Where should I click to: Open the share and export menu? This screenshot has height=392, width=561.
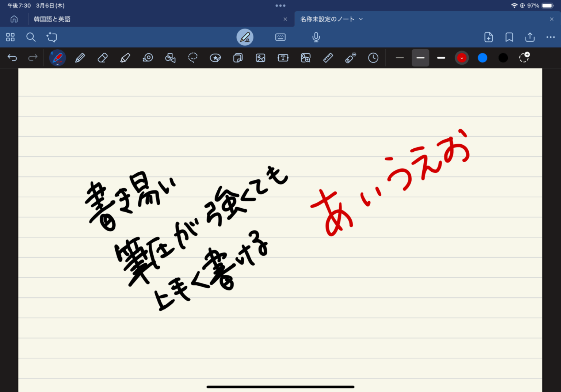(x=530, y=37)
